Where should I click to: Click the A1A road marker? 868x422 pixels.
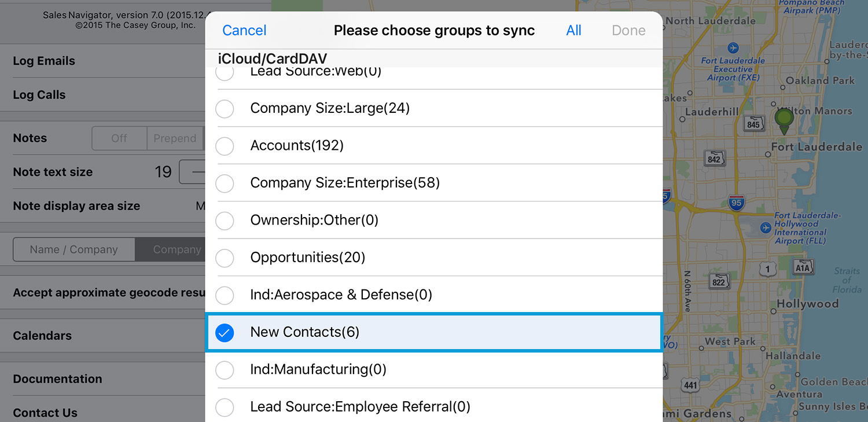click(803, 268)
